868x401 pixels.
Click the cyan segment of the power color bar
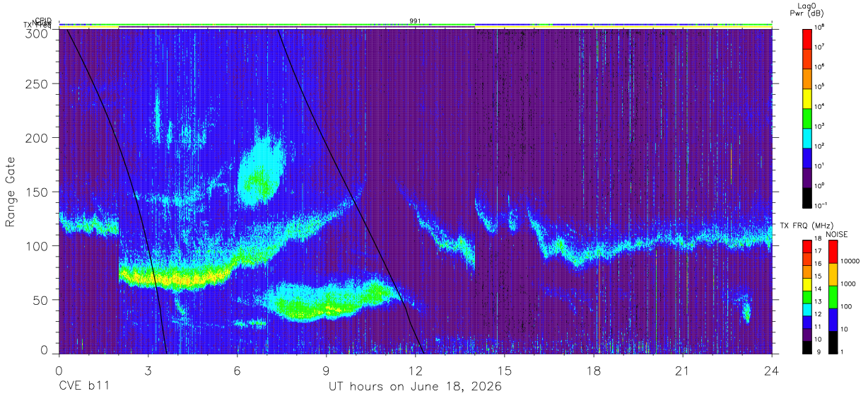tap(807, 137)
